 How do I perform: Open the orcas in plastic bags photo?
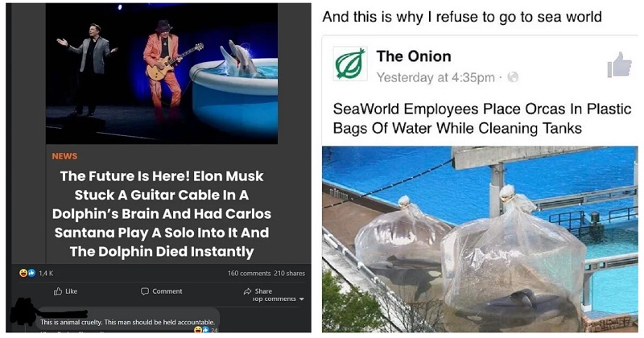click(480, 240)
